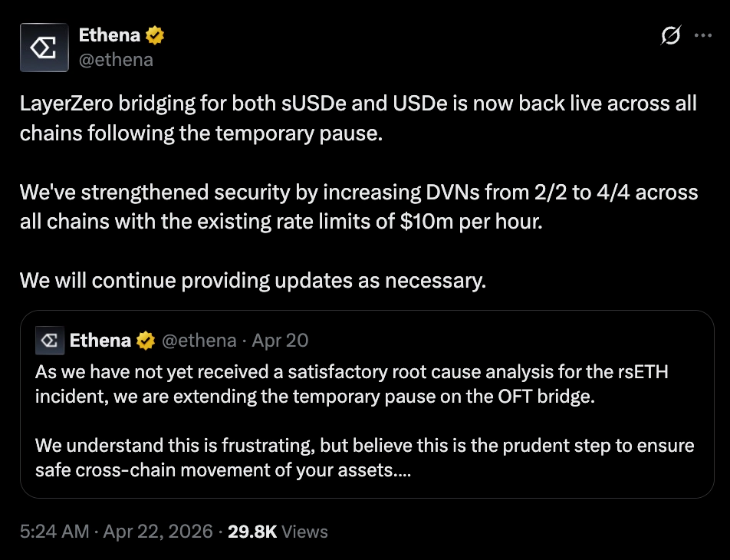Image resolution: width=730 pixels, height=560 pixels.
Task: Open the bold Ethena display name at top
Action: click(109, 35)
